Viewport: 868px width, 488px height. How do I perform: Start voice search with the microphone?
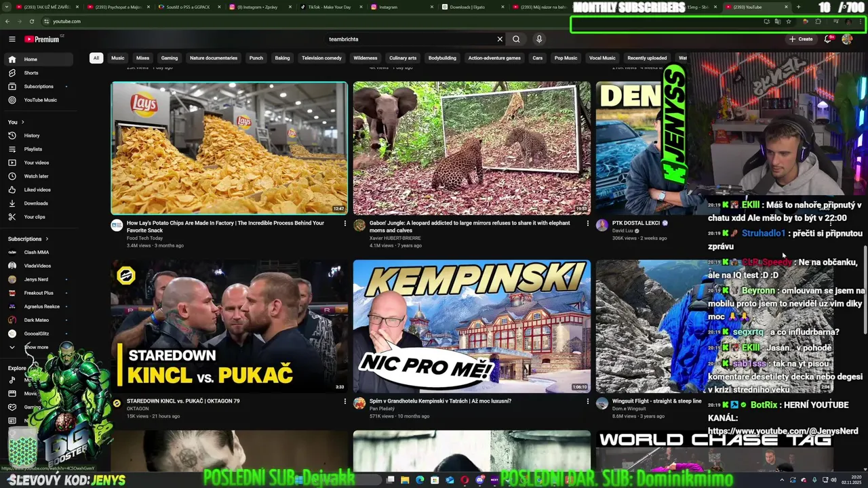(x=539, y=39)
